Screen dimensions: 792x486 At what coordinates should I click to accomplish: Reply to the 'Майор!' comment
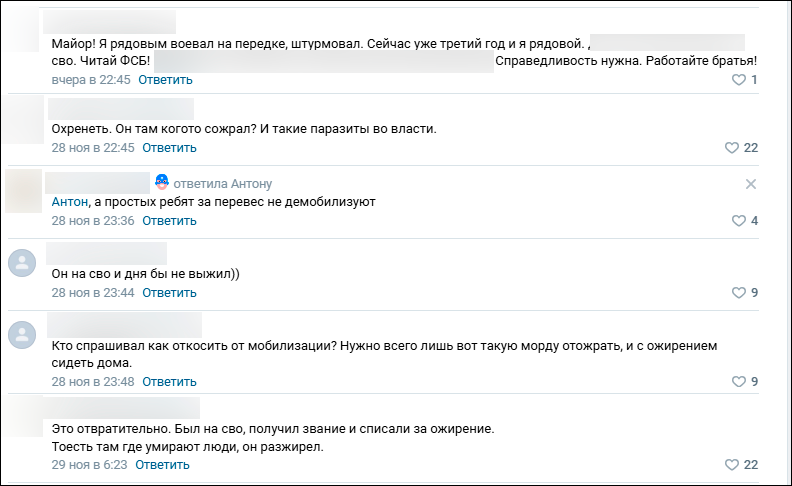[x=165, y=79]
